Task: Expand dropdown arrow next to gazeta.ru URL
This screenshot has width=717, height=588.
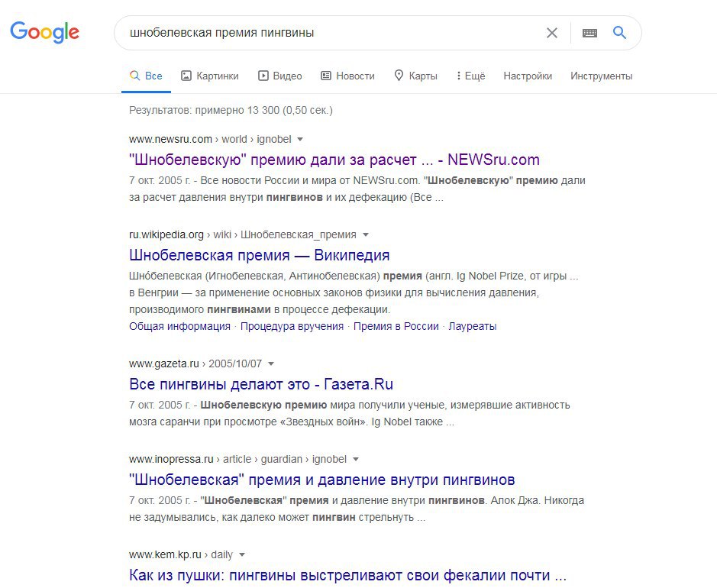Action: coord(271,363)
